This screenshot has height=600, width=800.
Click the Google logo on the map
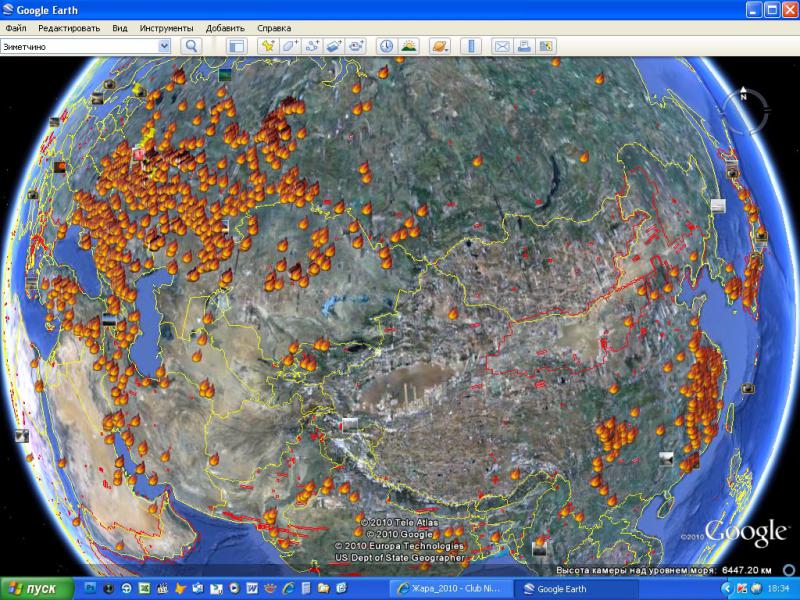pyautogui.click(x=745, y=534)
